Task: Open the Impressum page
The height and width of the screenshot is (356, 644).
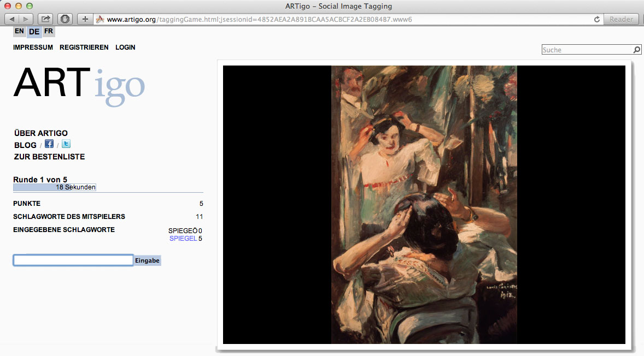Action: (33, 48)
